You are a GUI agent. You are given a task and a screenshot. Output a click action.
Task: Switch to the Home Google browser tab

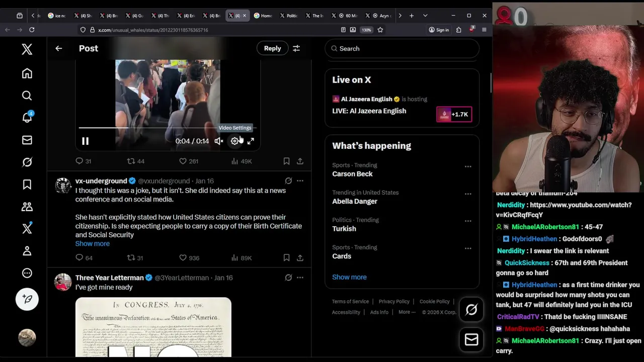tap(263, 16)
